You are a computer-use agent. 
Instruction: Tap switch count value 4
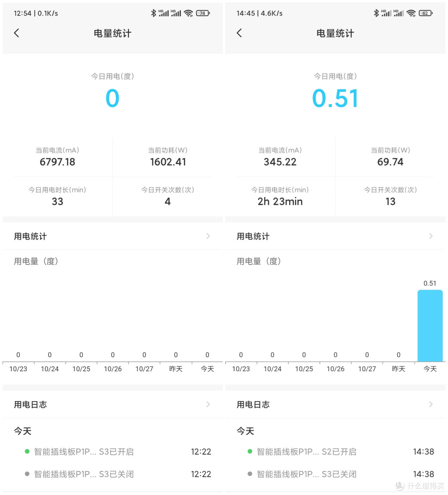[x=168, y=201]
